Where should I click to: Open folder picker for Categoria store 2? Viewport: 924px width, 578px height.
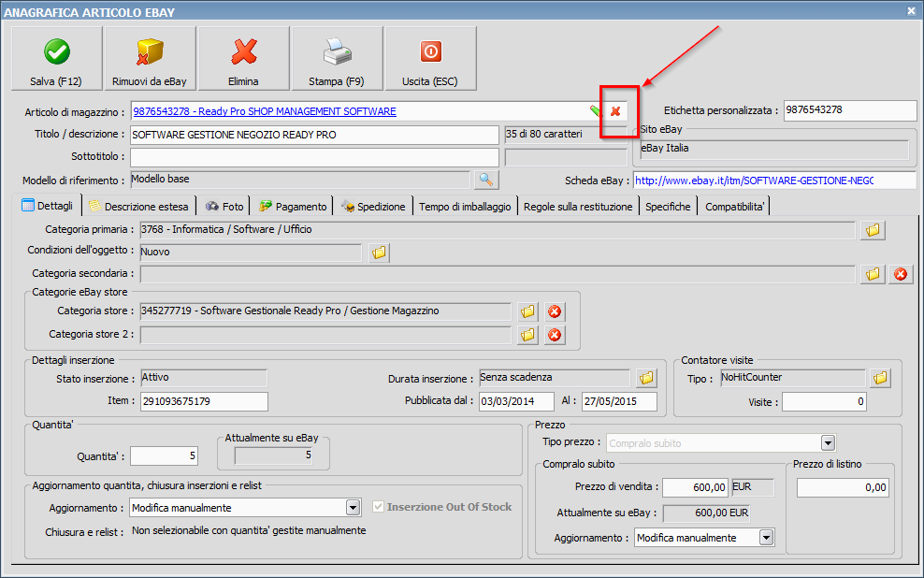(528, 335)
